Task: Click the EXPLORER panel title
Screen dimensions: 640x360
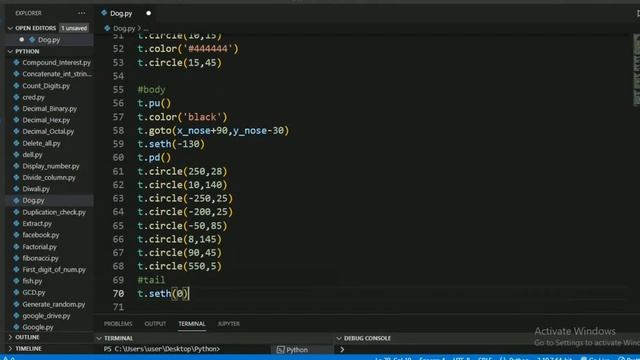Action: point(28,13)
